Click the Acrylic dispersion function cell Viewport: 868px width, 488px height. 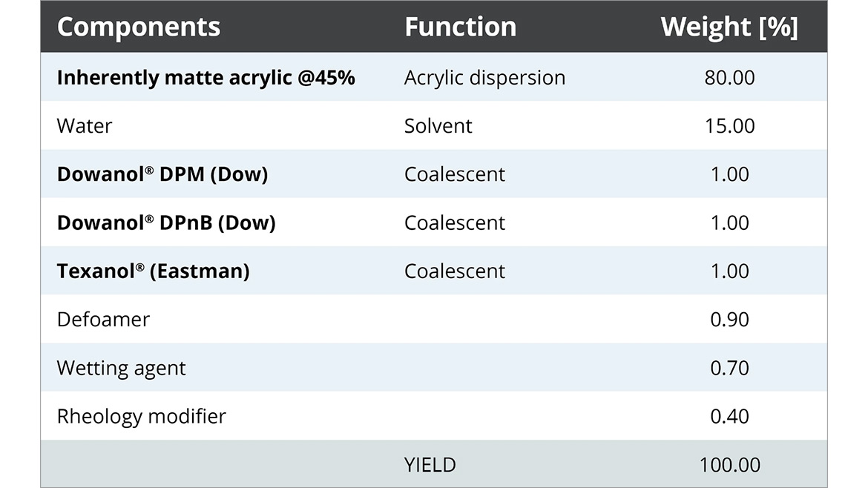[484, 78]
